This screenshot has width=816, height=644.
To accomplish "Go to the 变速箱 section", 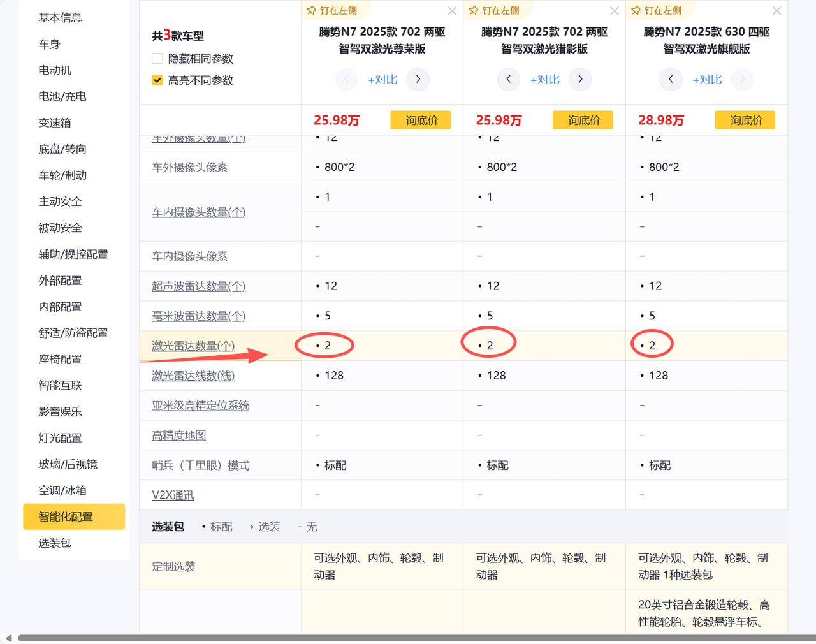I will 55,123.
